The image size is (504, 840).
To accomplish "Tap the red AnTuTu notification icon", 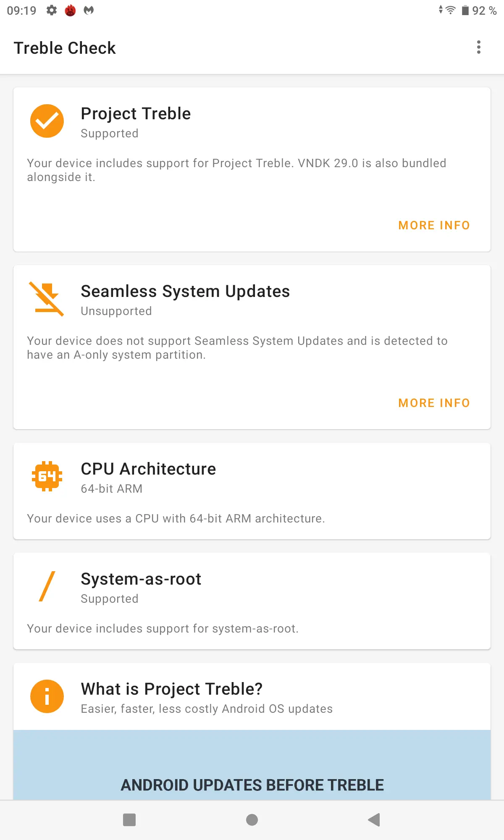I will pos(70,10).
